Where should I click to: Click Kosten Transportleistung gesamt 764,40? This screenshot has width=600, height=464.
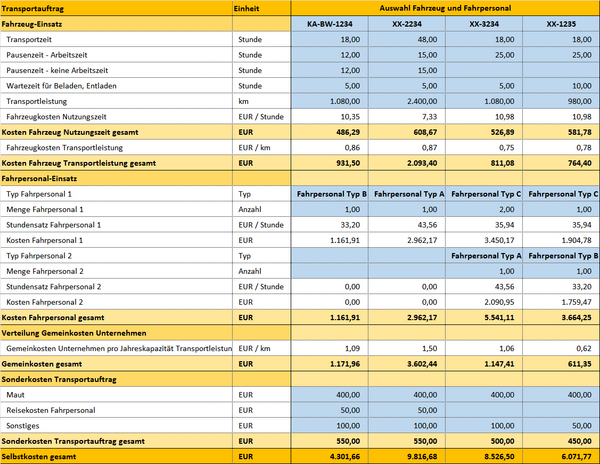point(561,163)
